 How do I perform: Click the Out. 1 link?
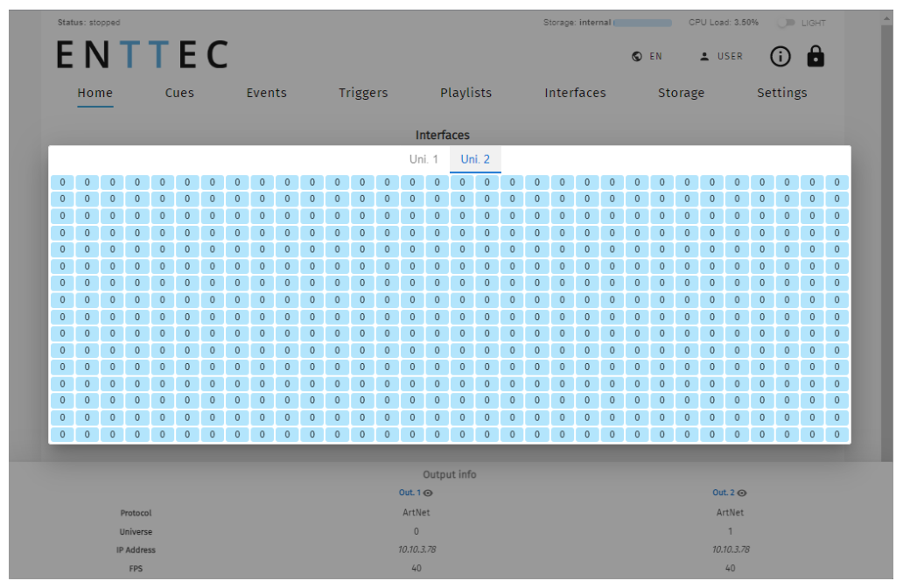click(x=409, y=493)
